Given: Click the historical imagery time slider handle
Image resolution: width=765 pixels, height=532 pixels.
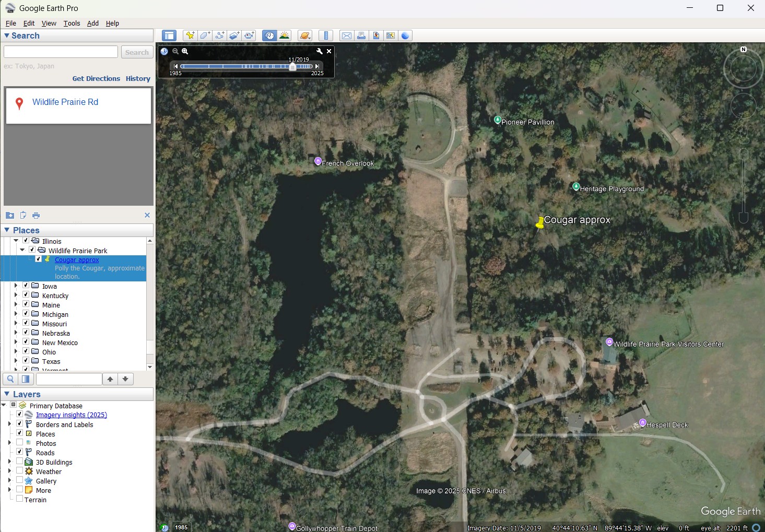Looking at the screenshot, I should pyautogui.click(x=292, y=66).
